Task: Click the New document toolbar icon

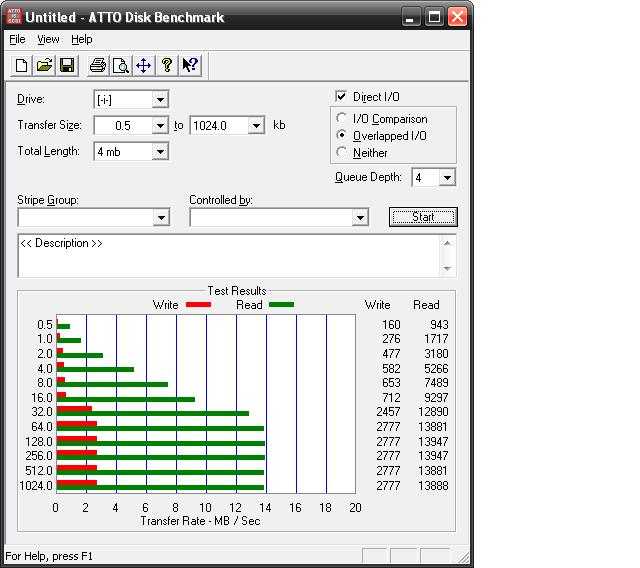Action: 21,65
